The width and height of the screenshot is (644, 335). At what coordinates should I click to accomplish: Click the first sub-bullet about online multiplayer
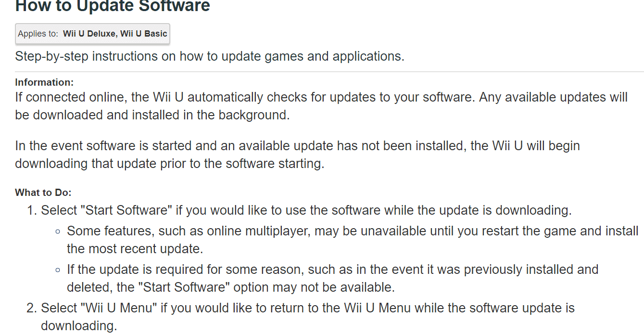[x=353, y=231]
